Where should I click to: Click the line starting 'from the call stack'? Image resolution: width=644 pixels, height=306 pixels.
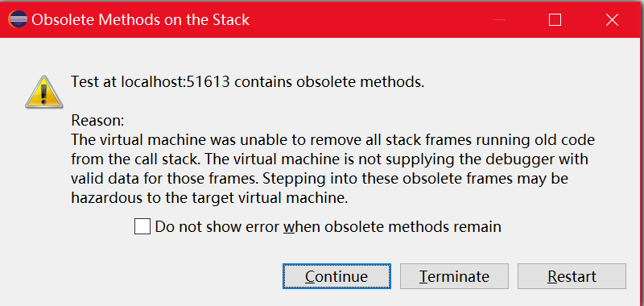tap(330, 159)
